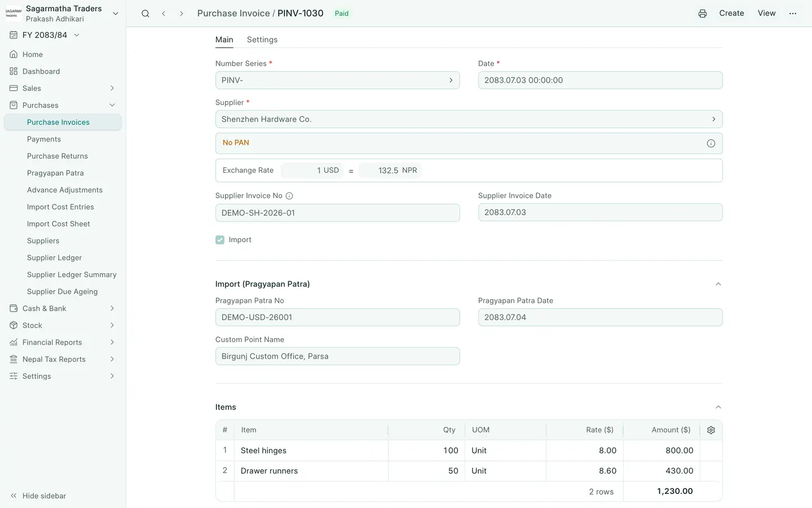
Task: Click the Cash & Bank icon
Action: [x=14, y=308]
